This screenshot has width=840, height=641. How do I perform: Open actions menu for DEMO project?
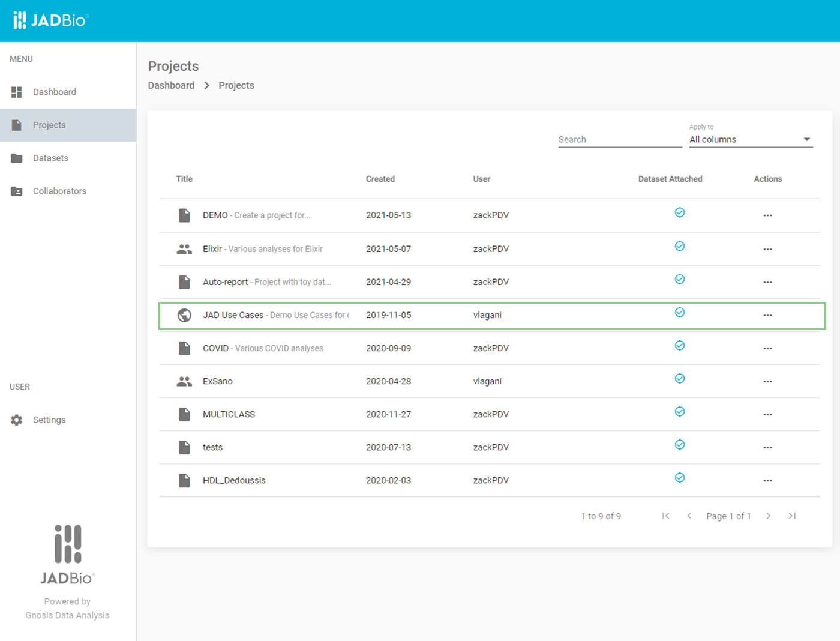click(767, 215)
